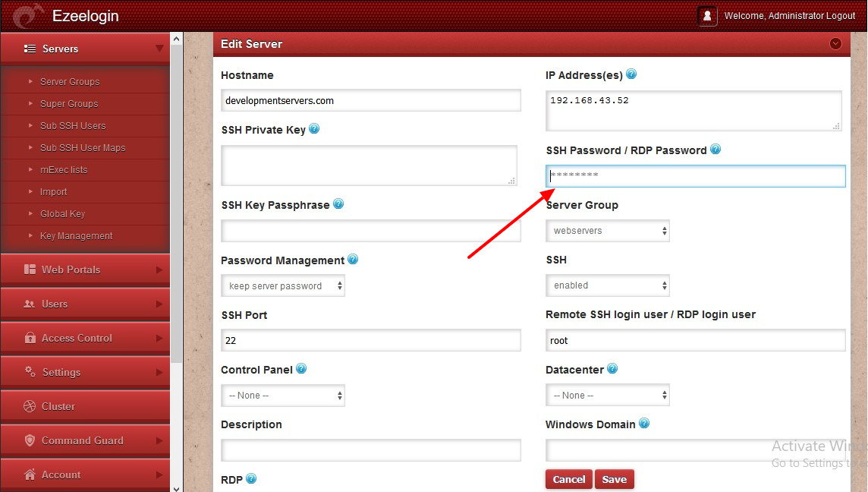Click the Users people icon
Image resolution: width=868 pixels, height=492 pixels.
[30, 304]
